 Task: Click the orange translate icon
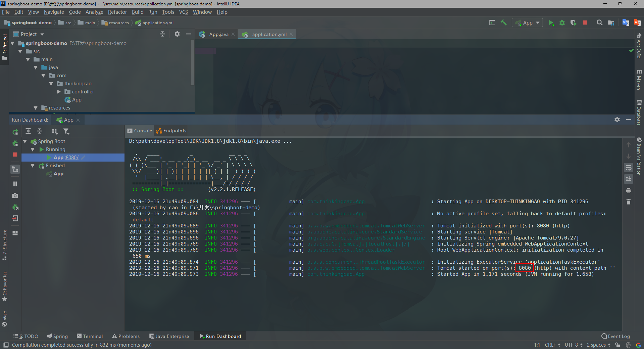(637, 23)
